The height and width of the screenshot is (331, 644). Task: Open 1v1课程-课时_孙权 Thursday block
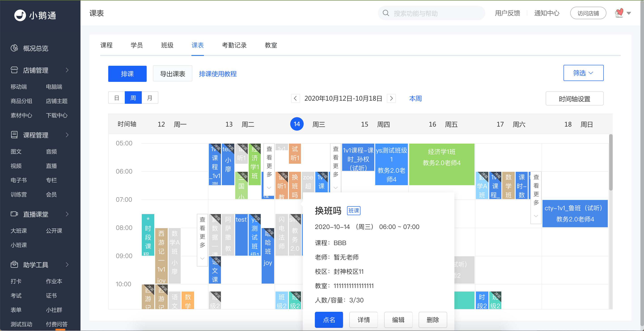point(358,157)
